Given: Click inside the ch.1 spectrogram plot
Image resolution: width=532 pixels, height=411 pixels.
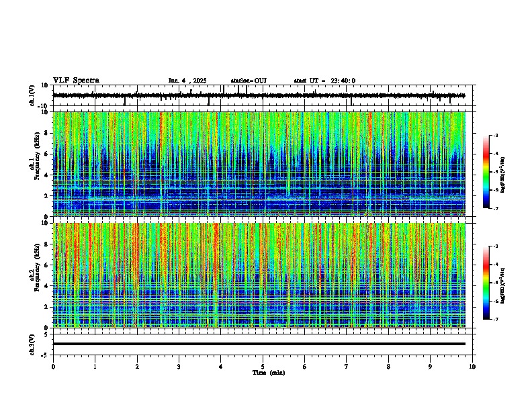Looking at the screenshot, I should click(x=259, y=164).
